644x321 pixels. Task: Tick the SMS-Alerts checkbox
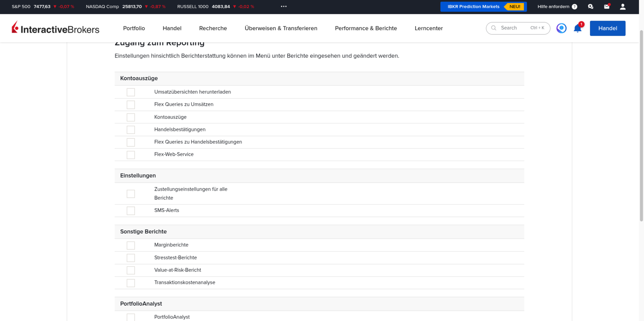(x=131, y=211)
